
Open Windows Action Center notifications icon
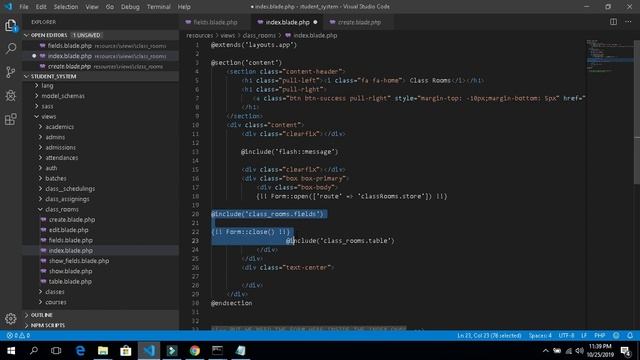(x=625, y=351)
